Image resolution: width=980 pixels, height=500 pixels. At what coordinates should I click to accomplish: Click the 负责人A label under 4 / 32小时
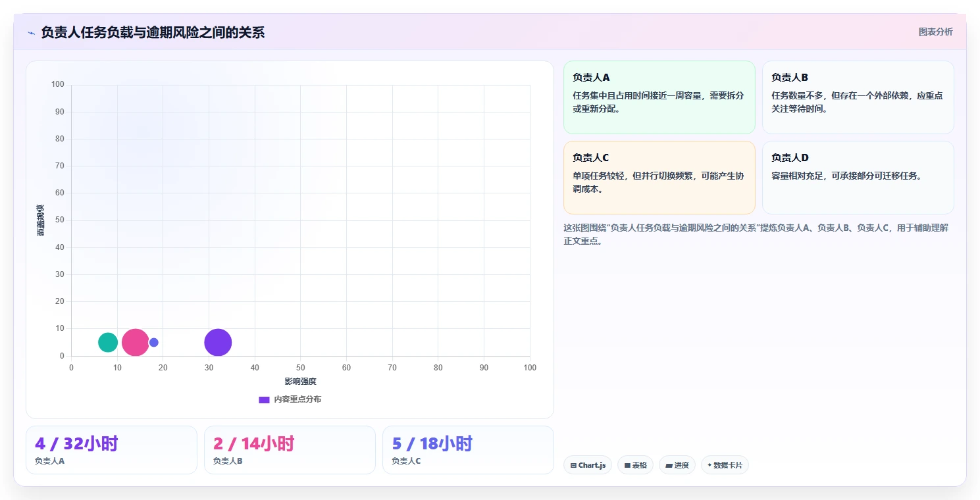[x=49, y=461]
